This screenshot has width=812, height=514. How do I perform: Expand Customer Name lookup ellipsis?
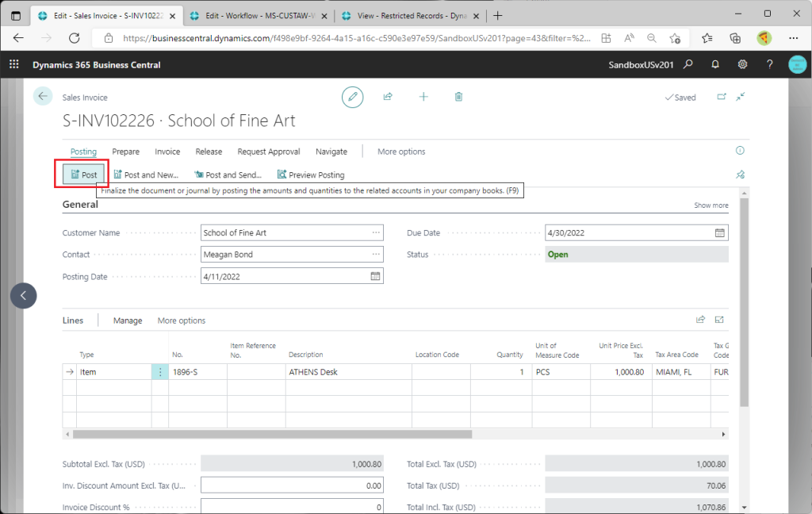pos(375,233)
